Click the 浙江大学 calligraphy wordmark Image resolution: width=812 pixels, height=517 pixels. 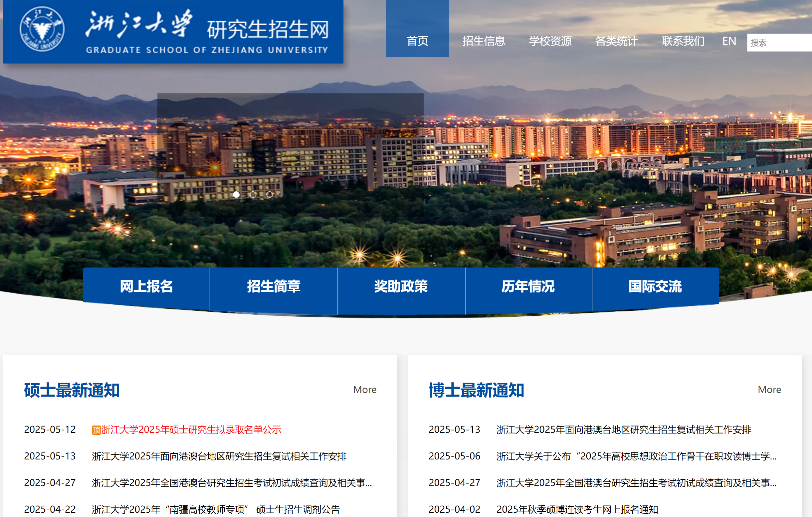coord(139,24)
